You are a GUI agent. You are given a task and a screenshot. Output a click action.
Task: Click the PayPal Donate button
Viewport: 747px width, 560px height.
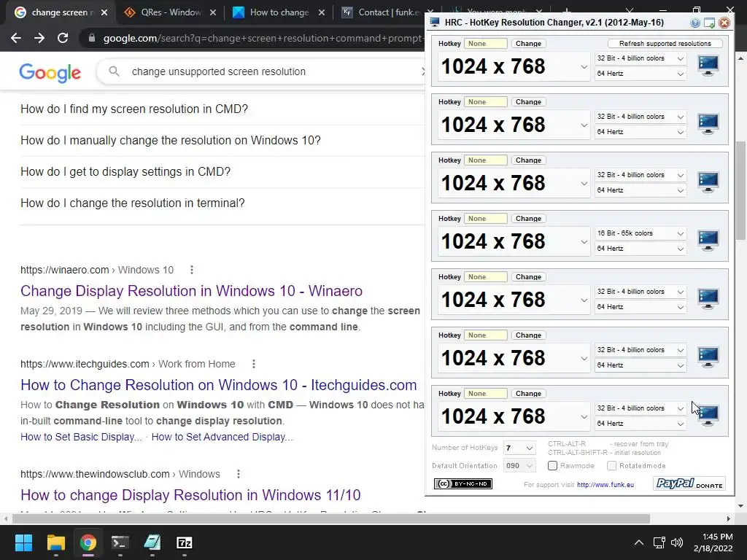[689, 484]
